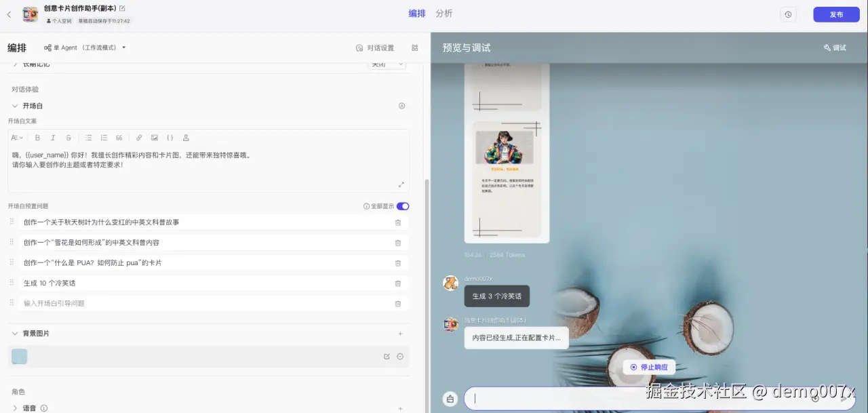Delete the 秋天树叶 preset question

pyautogui.click(x=398, y=222)
